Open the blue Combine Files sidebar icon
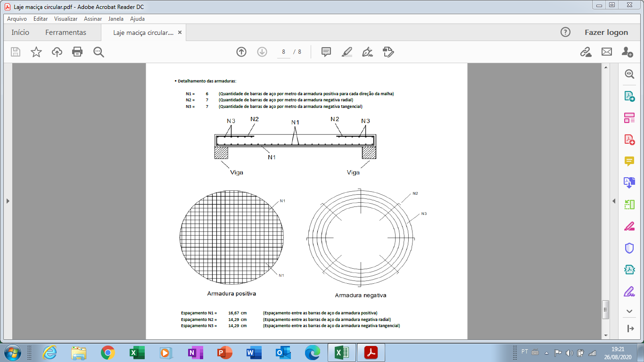 (629, 182)
